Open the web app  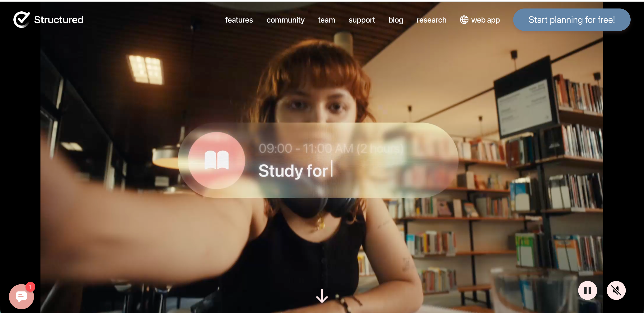point(485,20)
